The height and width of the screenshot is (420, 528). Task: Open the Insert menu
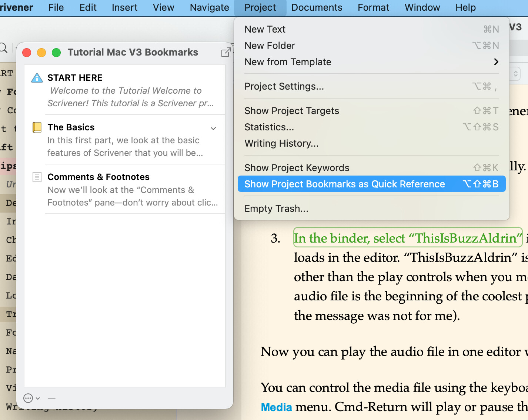[x=124, y=7]
